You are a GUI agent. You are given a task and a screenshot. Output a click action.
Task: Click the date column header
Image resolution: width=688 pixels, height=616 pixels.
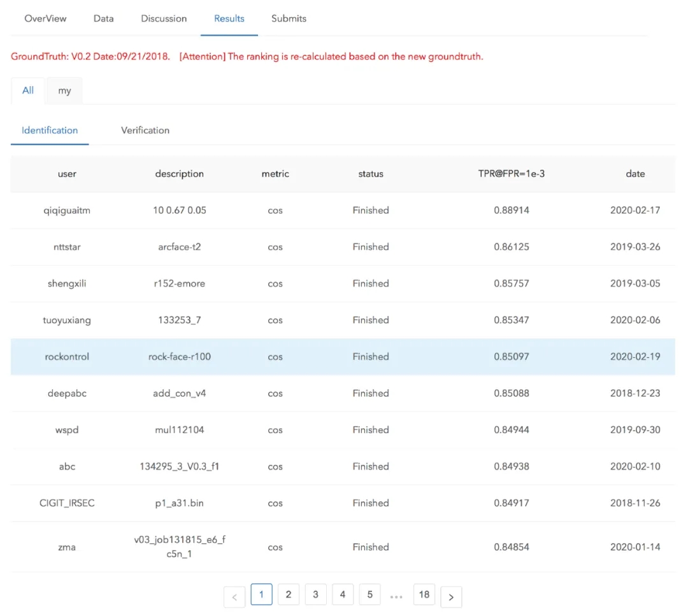pos(635,173)
